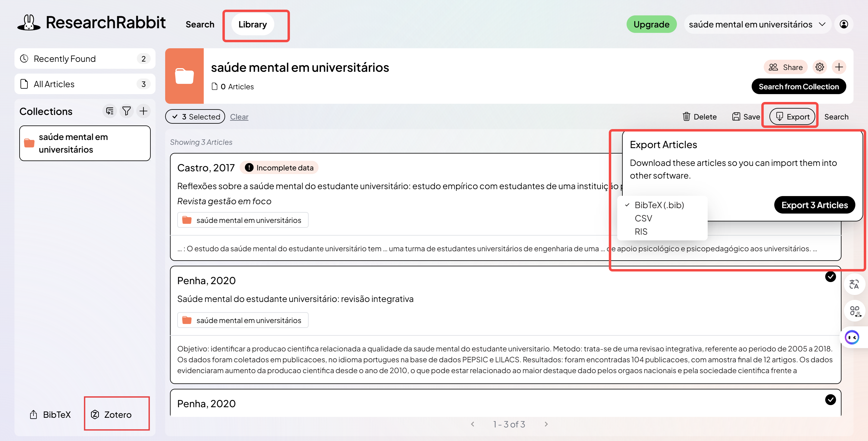Toggle the 3 Selected chip
The width and height of the screenshot is (868, 441).
coord(195,117)
